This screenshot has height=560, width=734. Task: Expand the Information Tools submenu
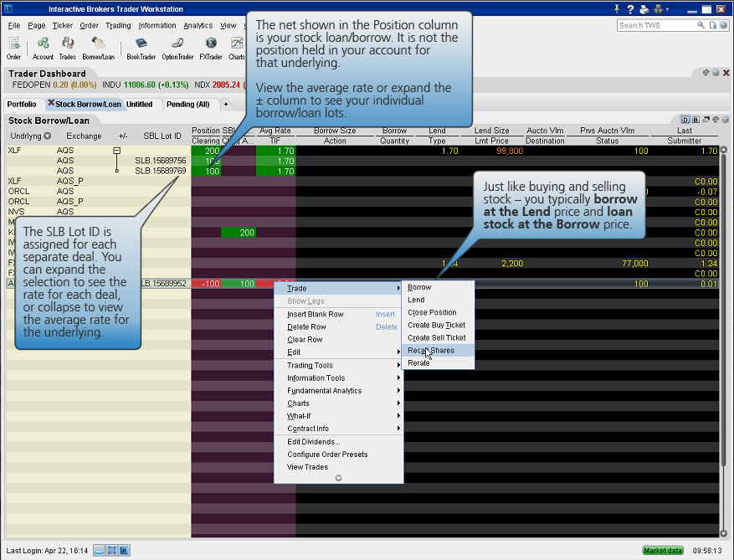(x=338, y=378)
